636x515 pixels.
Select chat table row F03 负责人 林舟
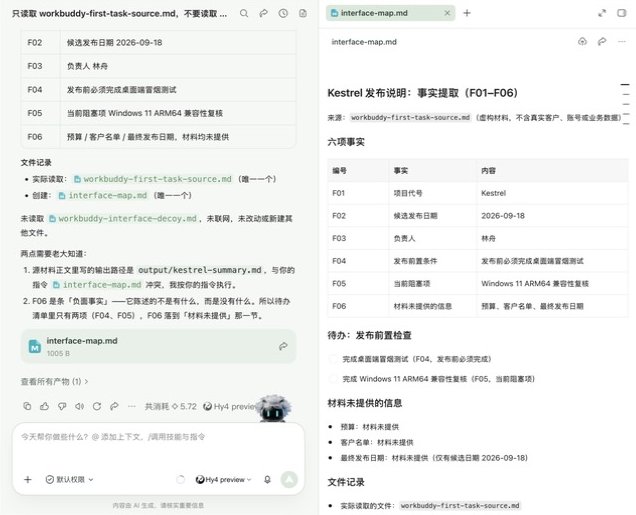158,66
